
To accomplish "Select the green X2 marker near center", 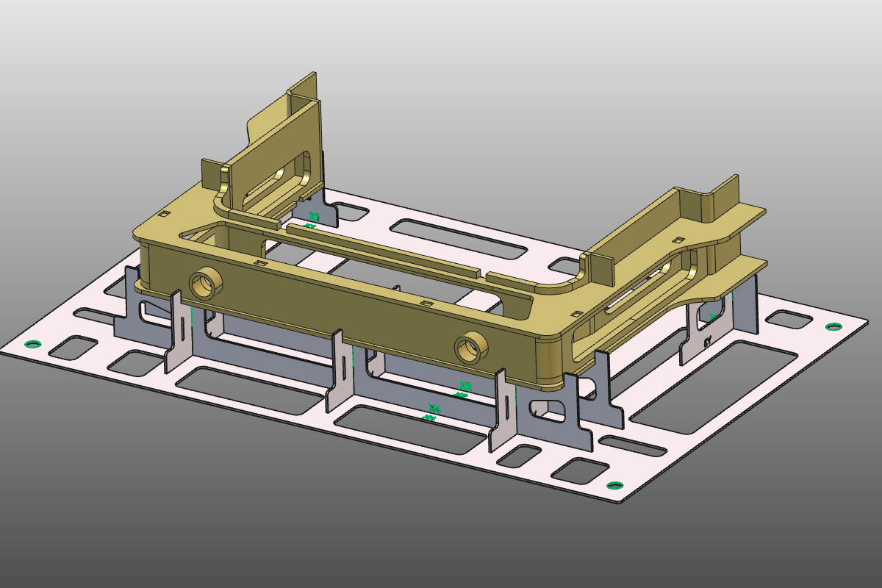I will click(x=465, y=385).
